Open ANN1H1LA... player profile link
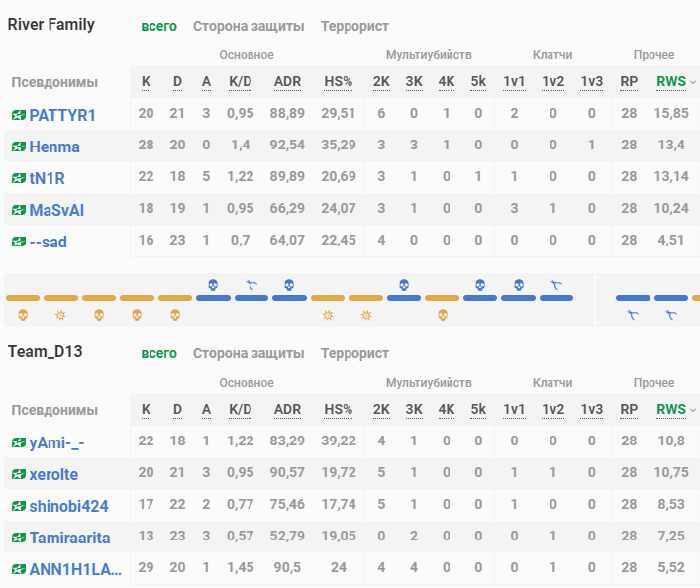 pyautogui.click(x=75, y=570)
